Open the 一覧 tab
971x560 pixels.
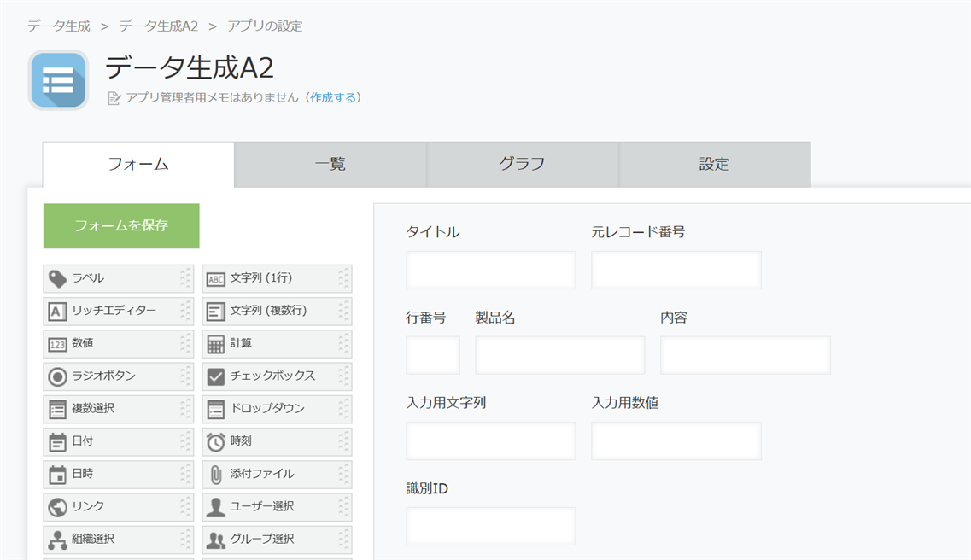point(330,165)
